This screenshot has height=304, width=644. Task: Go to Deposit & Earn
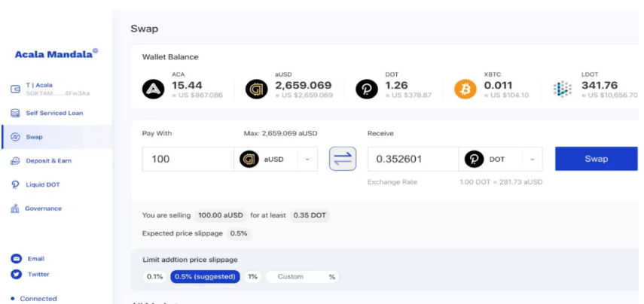[x=48, y=161]
